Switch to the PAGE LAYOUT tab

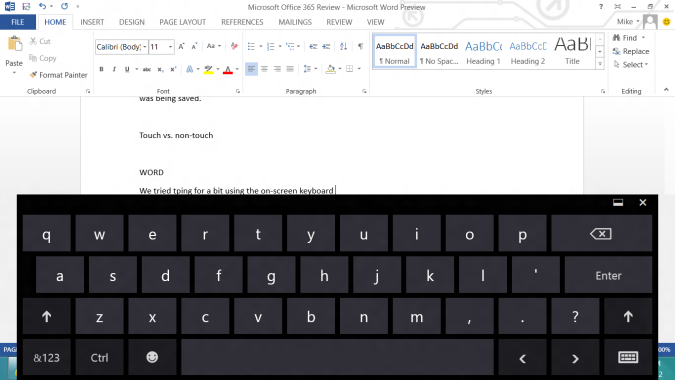pyautogui.click(x=183, y=22)
